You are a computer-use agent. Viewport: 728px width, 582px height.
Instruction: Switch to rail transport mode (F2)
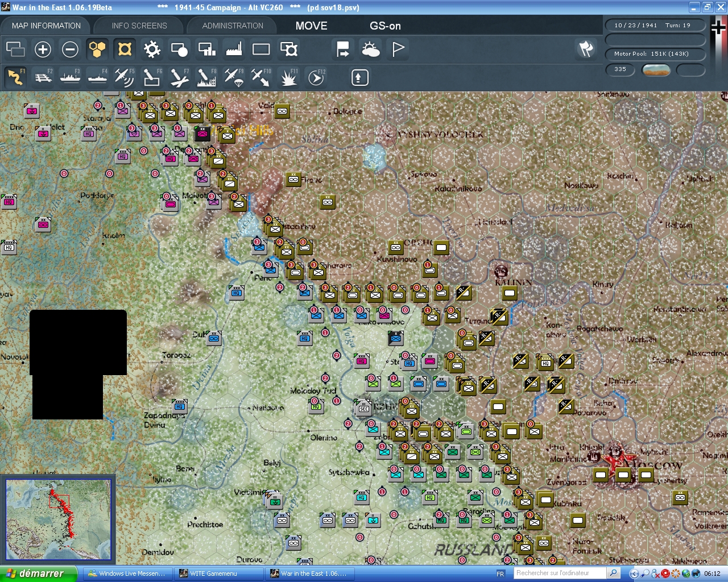point(43,77)
